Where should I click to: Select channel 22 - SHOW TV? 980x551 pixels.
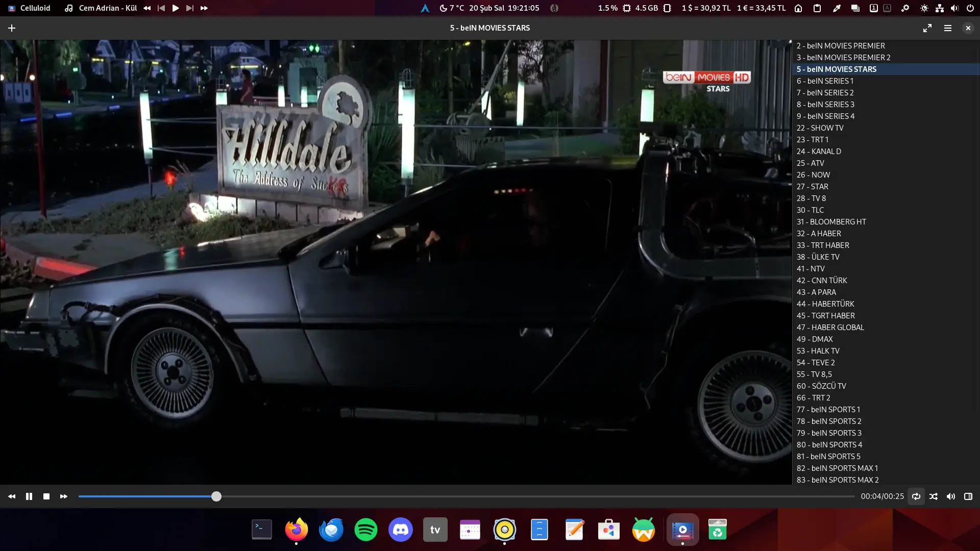(x=886, y=128)
